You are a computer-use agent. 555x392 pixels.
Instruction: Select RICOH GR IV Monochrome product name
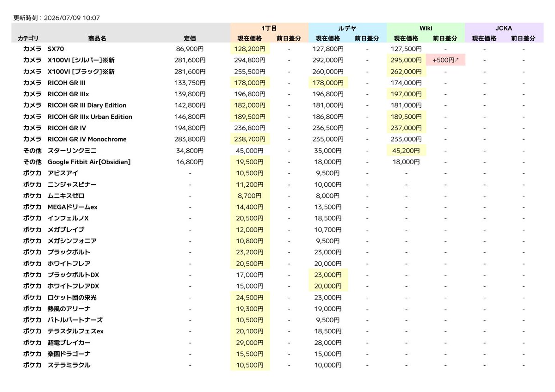[87, 139]
